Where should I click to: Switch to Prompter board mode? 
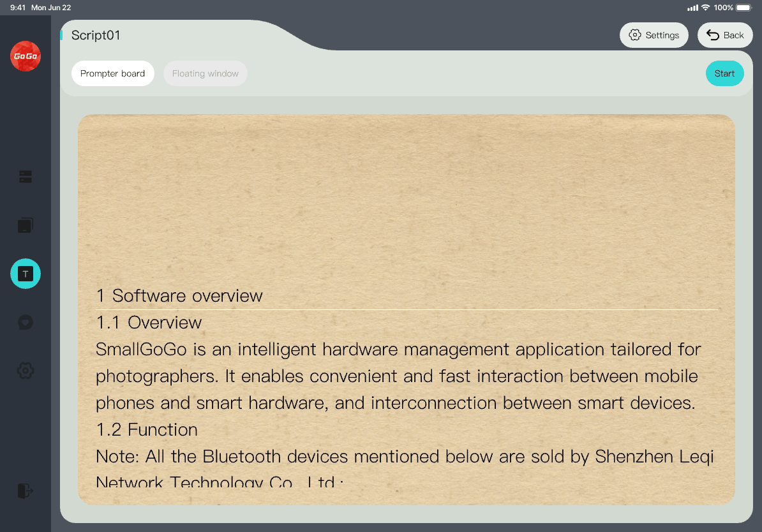tap(113, 73)
